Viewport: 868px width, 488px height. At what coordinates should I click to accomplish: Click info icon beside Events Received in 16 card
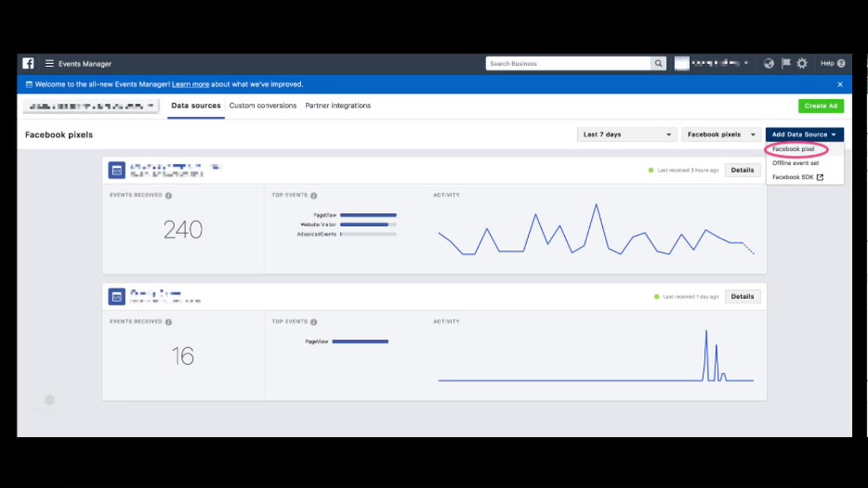click(x=169, y=322)
